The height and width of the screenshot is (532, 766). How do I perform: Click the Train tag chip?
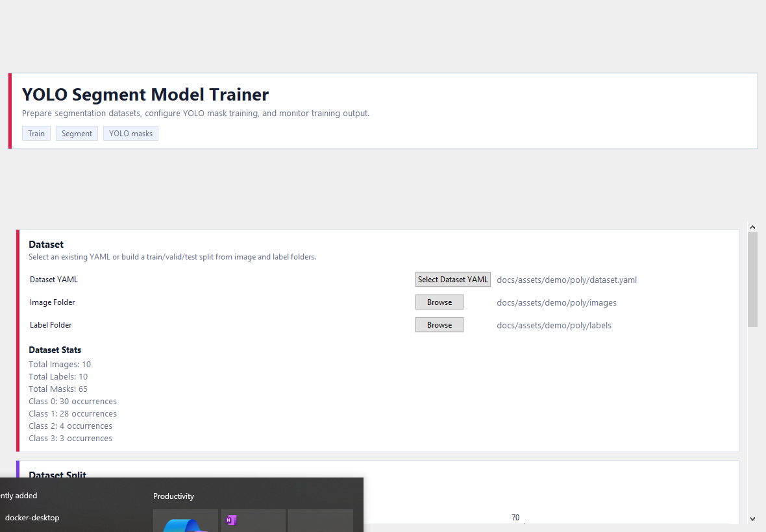36,133
